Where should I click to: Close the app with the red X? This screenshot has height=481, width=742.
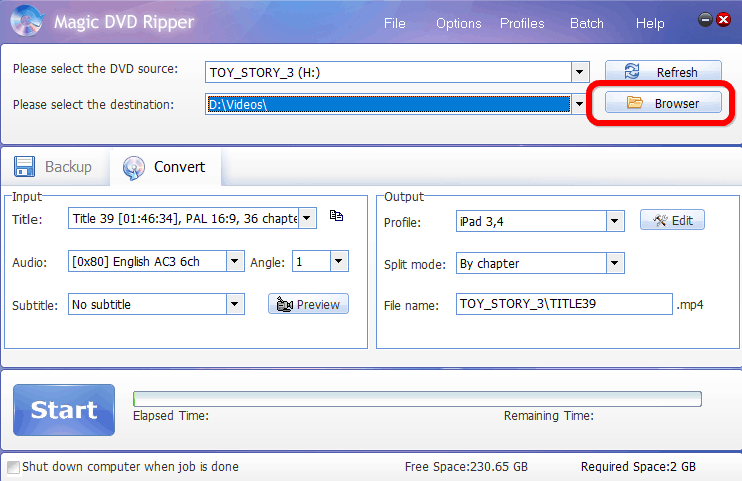(x=724, y=19)
